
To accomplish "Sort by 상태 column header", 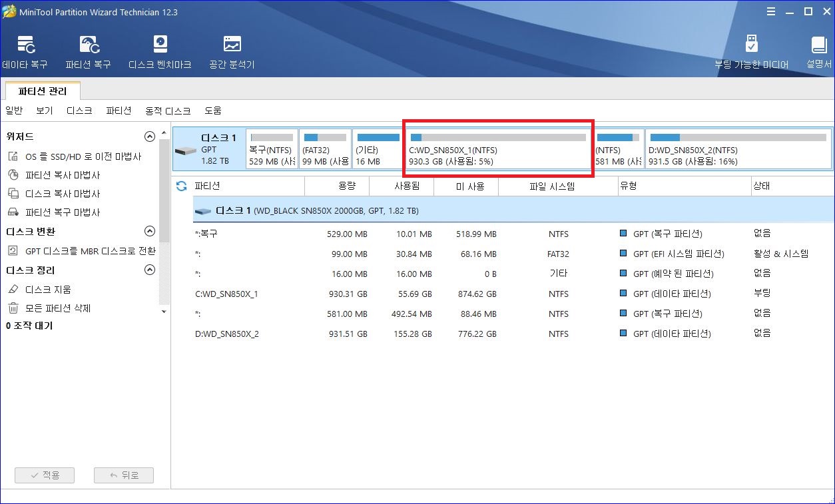I will pyautogui.click(x=792, y=186).
